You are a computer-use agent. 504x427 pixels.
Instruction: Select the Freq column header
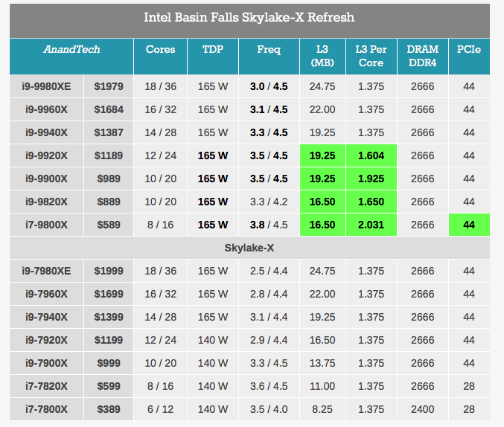(x=269, y=57)
